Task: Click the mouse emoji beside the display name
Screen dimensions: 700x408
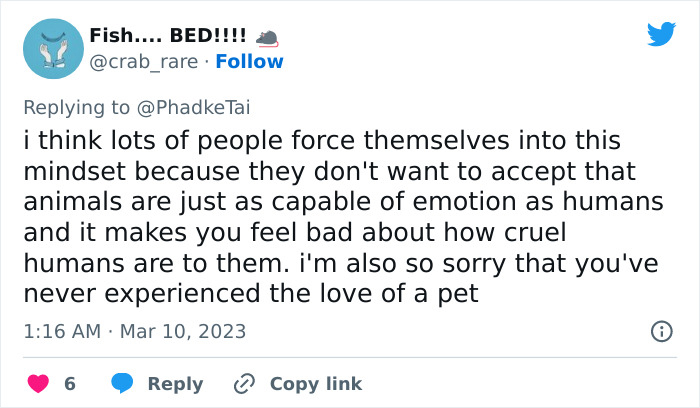Action: click(x=265, y=36)
